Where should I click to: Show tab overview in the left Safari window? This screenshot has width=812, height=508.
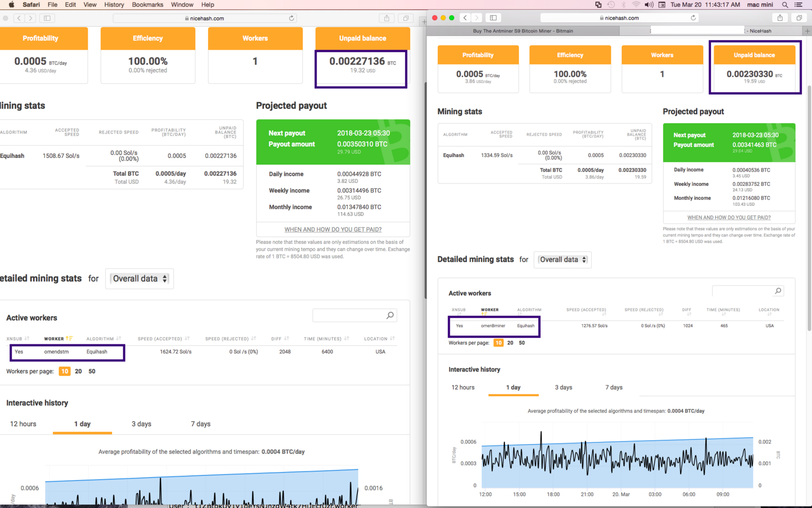coord(405,18)
